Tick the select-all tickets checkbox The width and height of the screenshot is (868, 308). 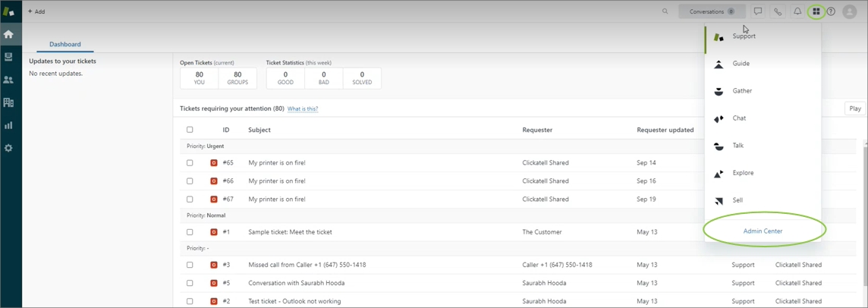(x=190, y=130)
